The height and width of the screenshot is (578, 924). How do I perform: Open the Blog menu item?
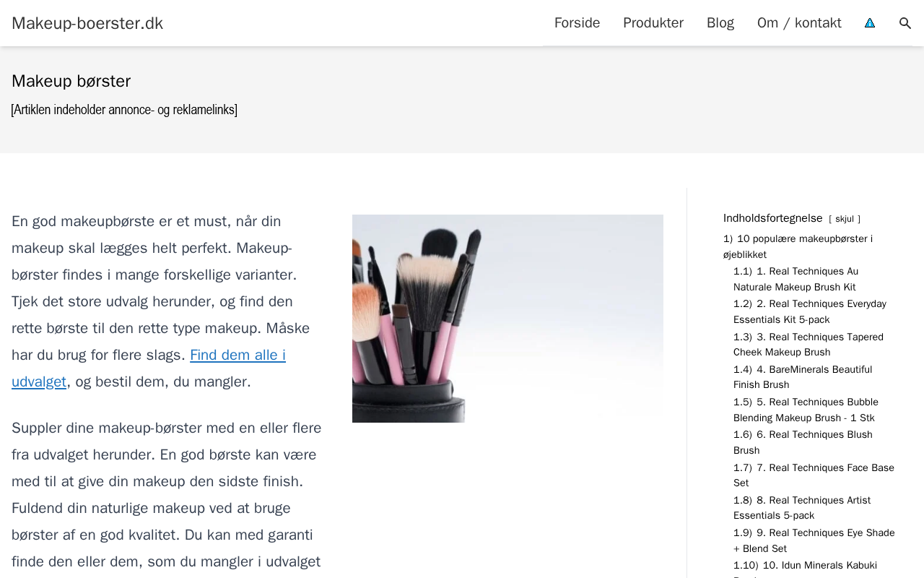click(x=720, y=23)
